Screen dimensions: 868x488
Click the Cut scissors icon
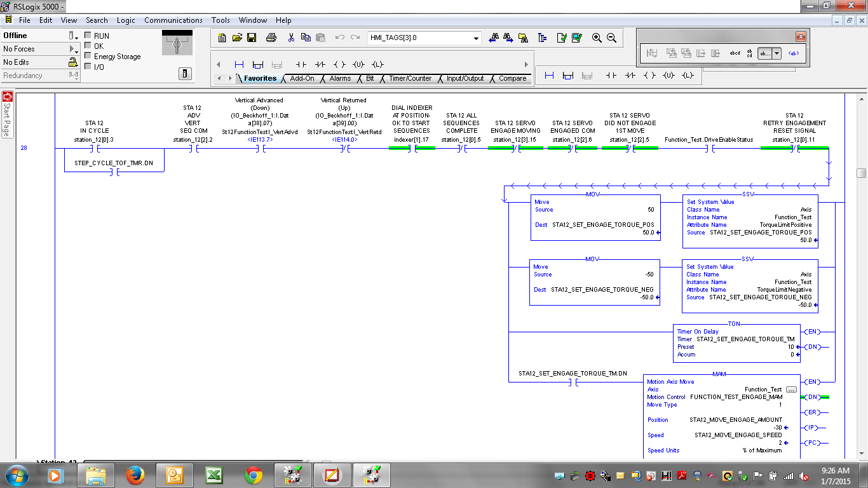click(291, 37)
